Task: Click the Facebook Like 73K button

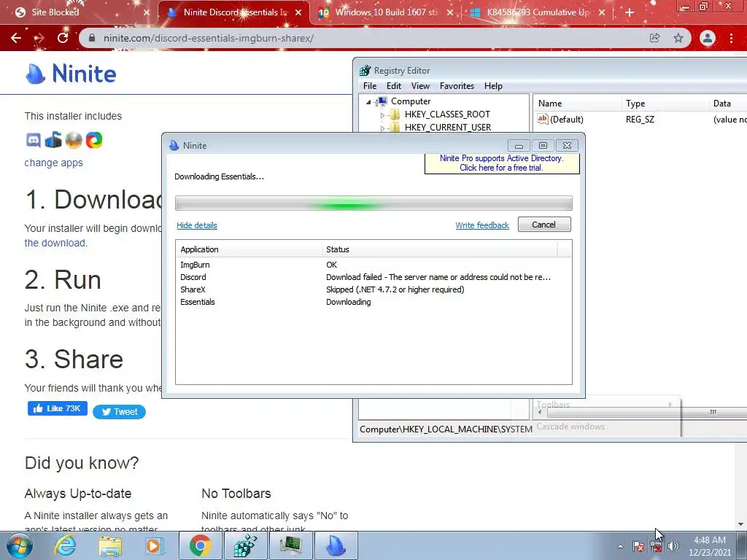Action: (x=57, y=408)
